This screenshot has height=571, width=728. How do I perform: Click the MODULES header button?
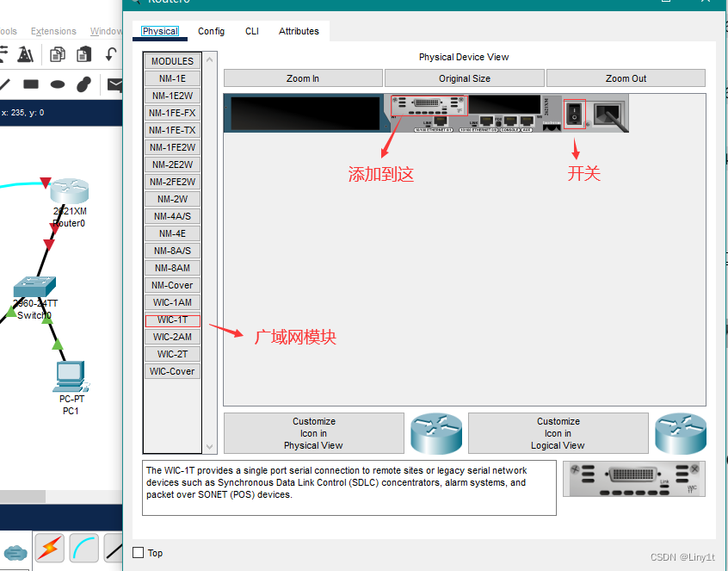tap(172, 61)
